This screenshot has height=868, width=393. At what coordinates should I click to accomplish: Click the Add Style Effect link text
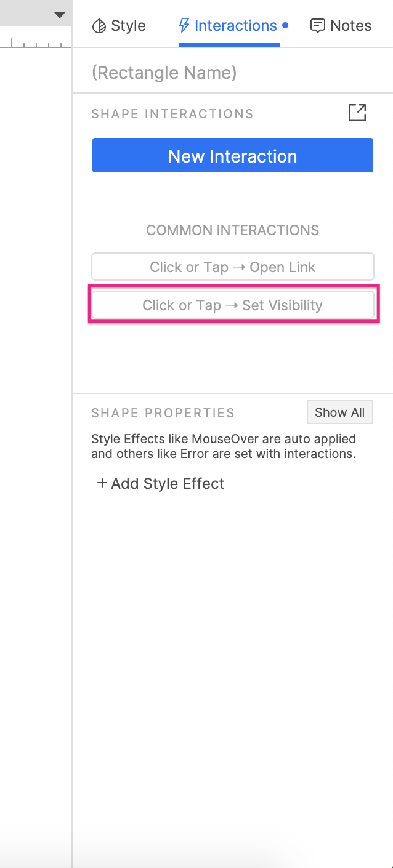pos(168,484)
